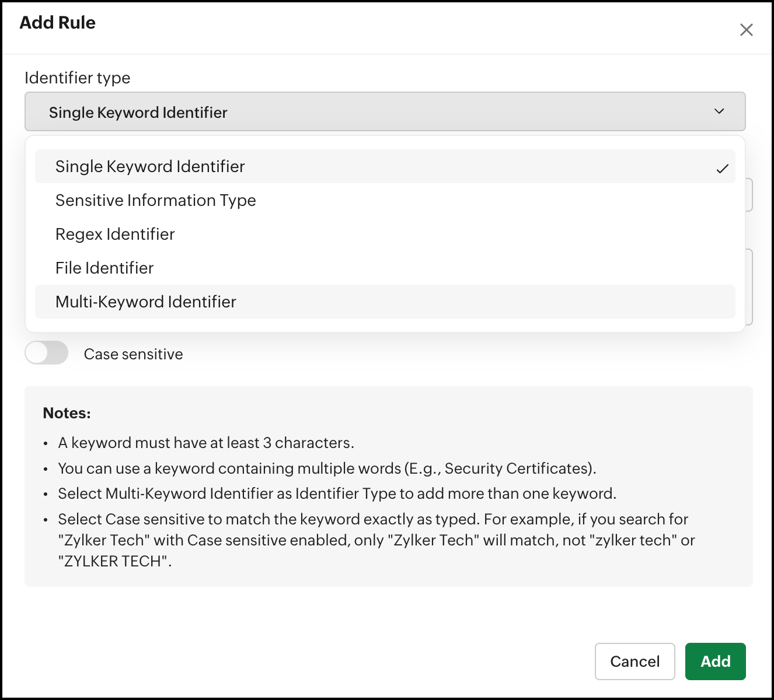Click the note about 3 characters minimum
Viewport: 774px width, 700px height.
(206, 443)
